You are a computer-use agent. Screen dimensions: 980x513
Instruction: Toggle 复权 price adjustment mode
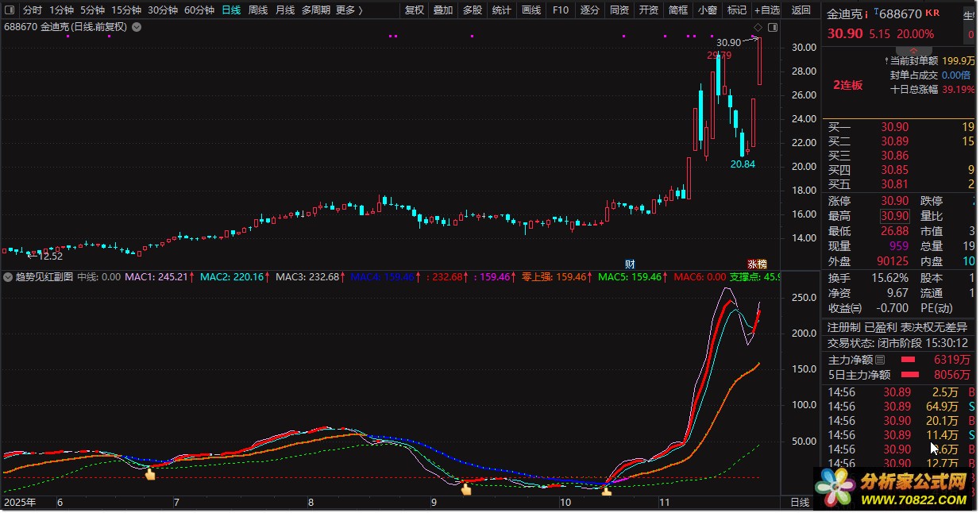coord(414,10)
